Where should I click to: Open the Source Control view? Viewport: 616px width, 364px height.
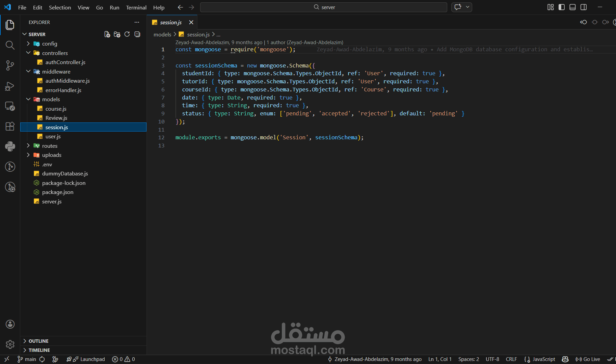10,65
